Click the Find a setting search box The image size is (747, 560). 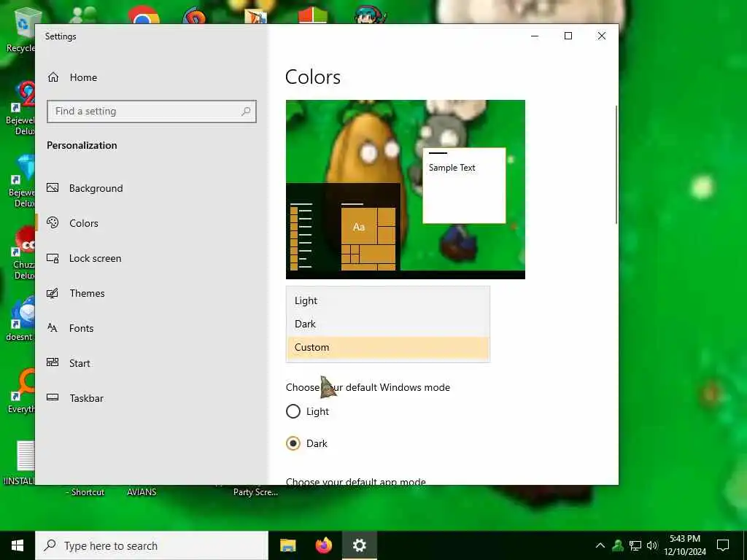[152, 112]
